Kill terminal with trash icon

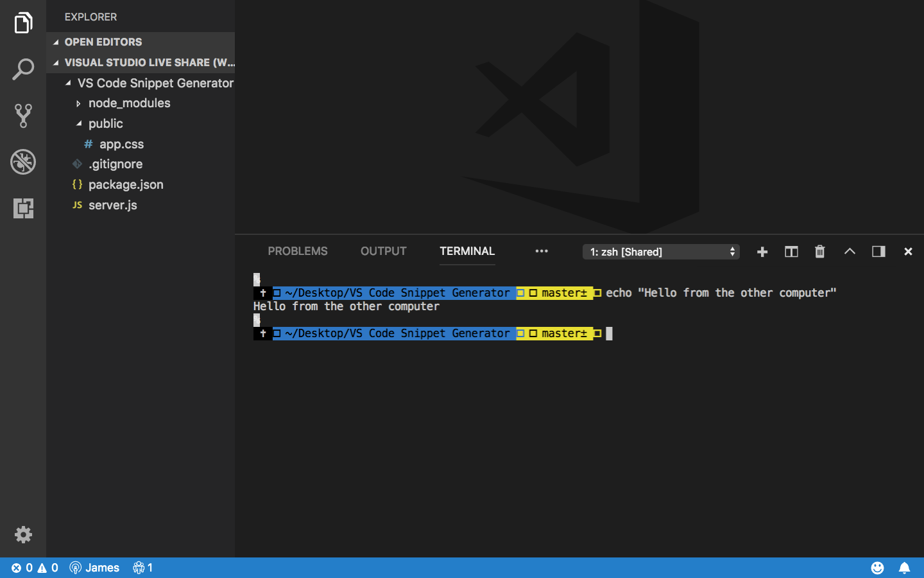tap(820, 252)
